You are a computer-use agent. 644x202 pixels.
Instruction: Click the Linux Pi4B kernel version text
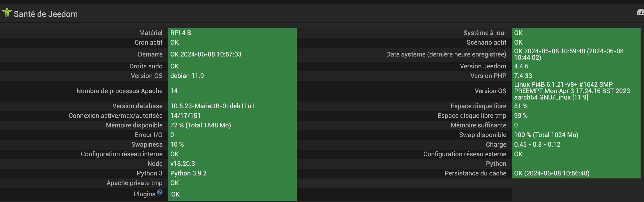(x=571, y=91)
